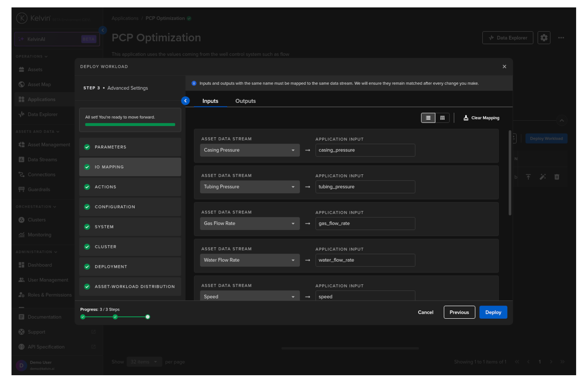
Task: Click the blue collapse panel arrow icon
Action: pos(185,101)
